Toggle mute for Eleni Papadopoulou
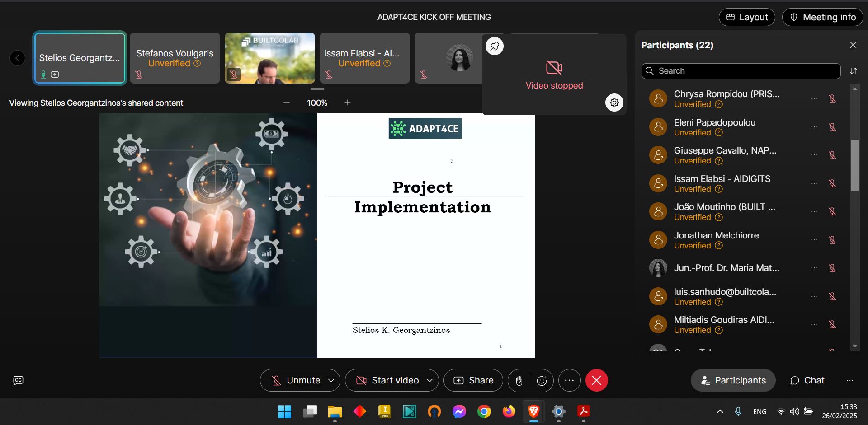 (x=832, y=127)
